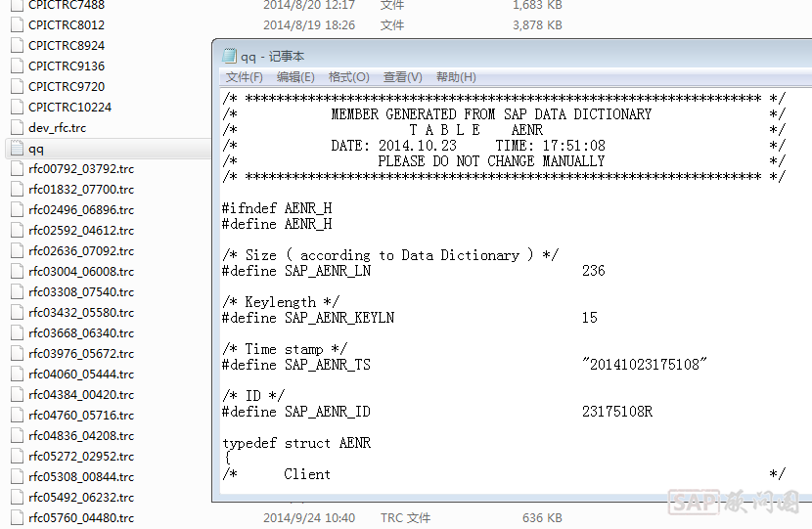Image resolution: width=812 pixels, height=529 pixels.
Task: Click the file icon of rfc02592_04612.trc
Action: pos(17,231)
